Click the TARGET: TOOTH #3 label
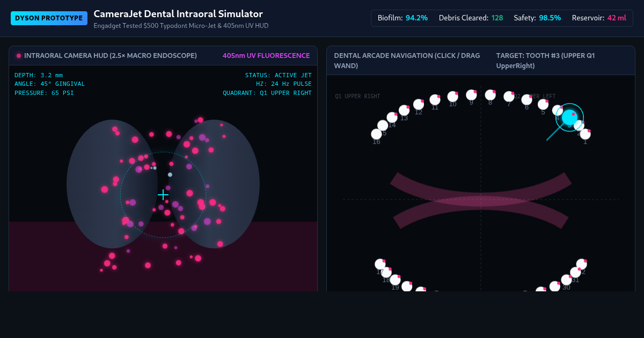The image size is (644, 338). pos(545,61)
